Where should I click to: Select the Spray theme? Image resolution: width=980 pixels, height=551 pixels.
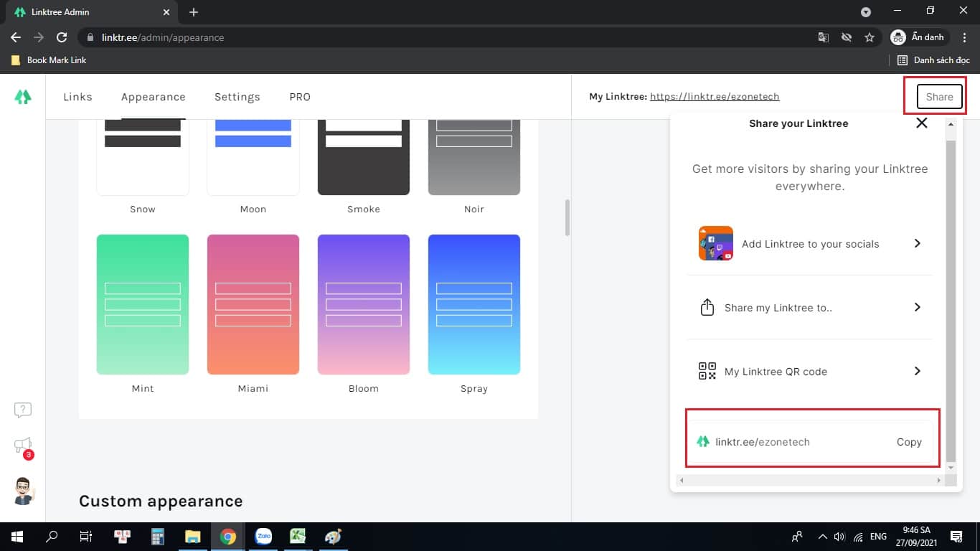coord(474,304)
